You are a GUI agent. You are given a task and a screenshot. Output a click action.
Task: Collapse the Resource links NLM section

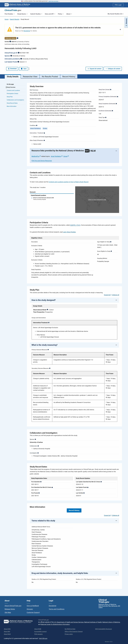(x=116, y=151)
